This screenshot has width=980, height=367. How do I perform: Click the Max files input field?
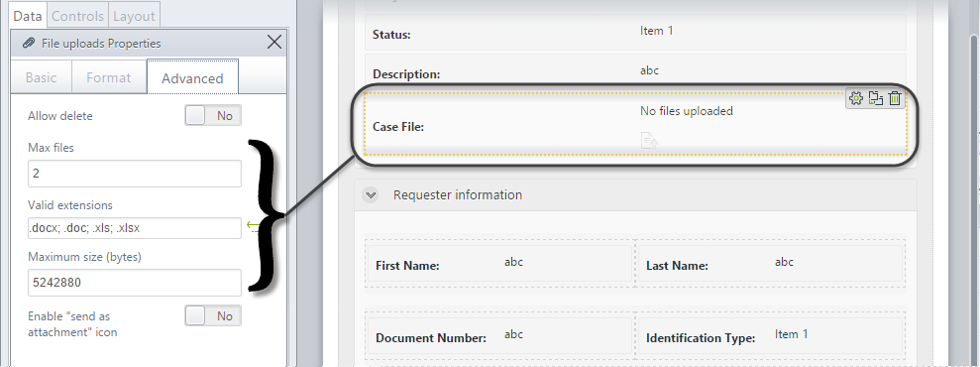(x=135, y=174)
